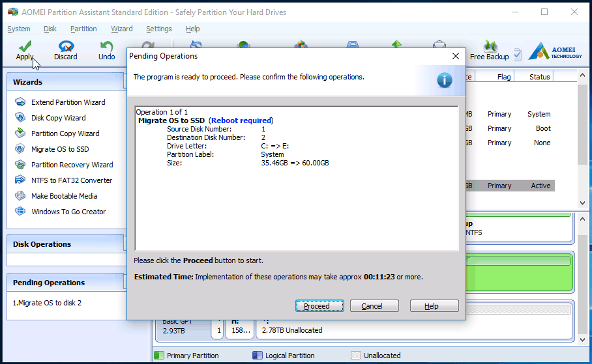Click the 'Boot' status cell
Viewport: 592px width, 364px height.
[x=543, y=128]
